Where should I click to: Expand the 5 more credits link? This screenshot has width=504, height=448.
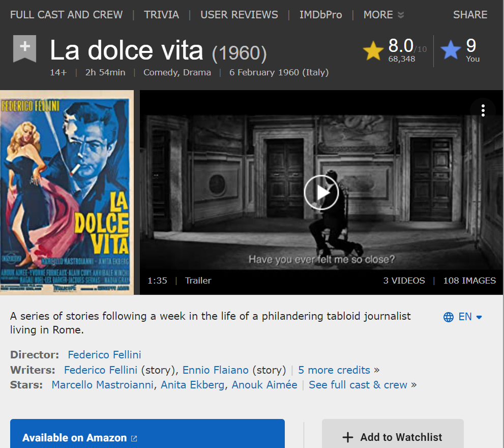click(334, 370)
